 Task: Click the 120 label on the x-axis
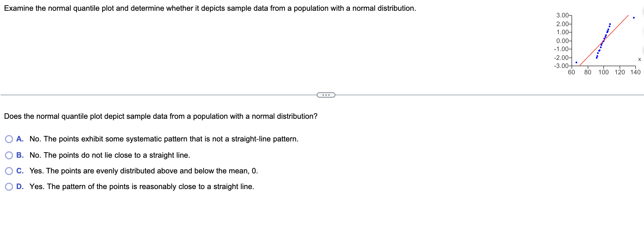tap(620, 71)
